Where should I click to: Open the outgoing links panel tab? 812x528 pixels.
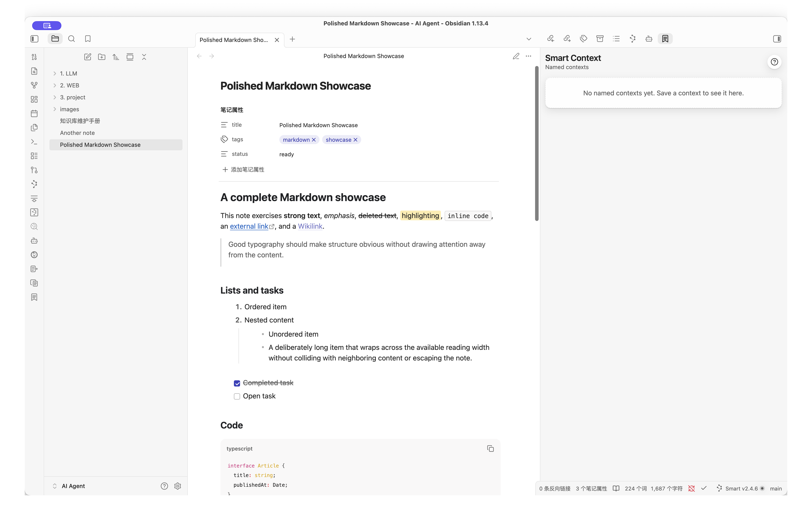[x=567, y=39]
